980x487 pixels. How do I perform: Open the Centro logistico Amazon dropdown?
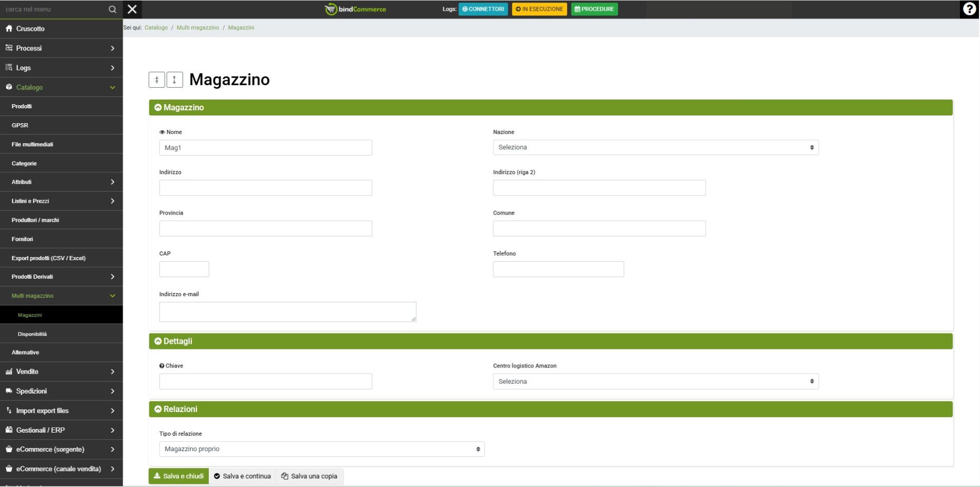pyautogui.click(x=655, y=382)
